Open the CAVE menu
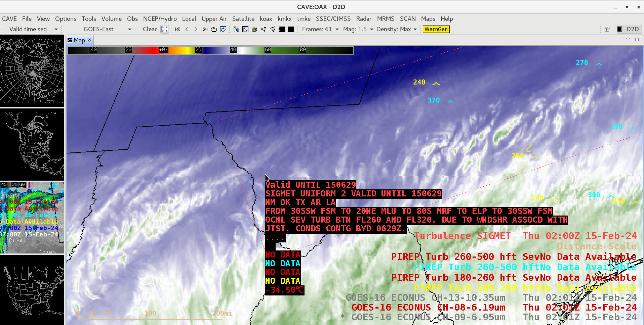Screen dimensions: 644x325 (x=9, y=19)
